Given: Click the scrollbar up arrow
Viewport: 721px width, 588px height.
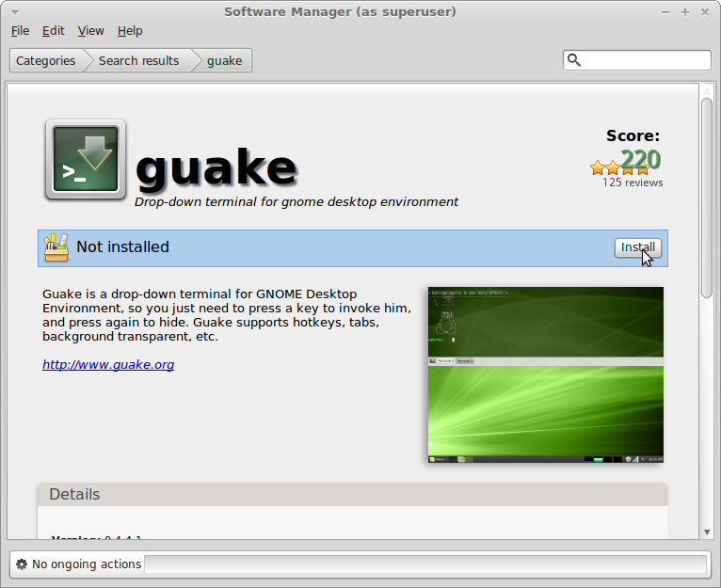Looking at the screenshot, I should [707, 91].
